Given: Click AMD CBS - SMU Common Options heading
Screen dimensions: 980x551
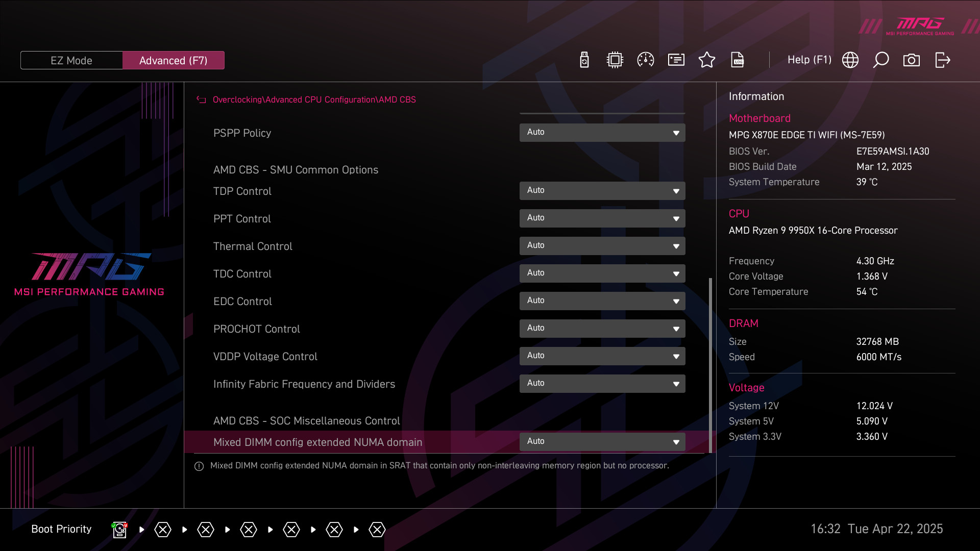Looking at the screenshot, I should click(296, 170).
